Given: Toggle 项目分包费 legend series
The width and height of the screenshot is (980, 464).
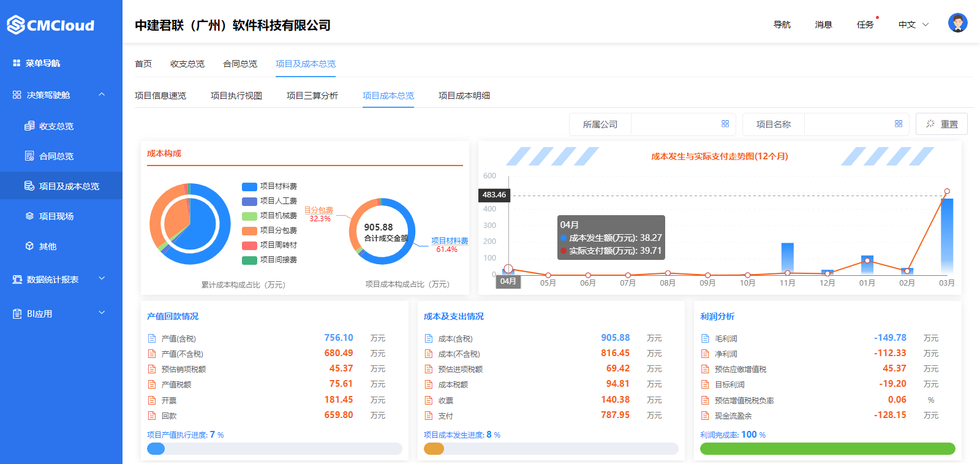Looking at the screenshot, I should (269, 230).
